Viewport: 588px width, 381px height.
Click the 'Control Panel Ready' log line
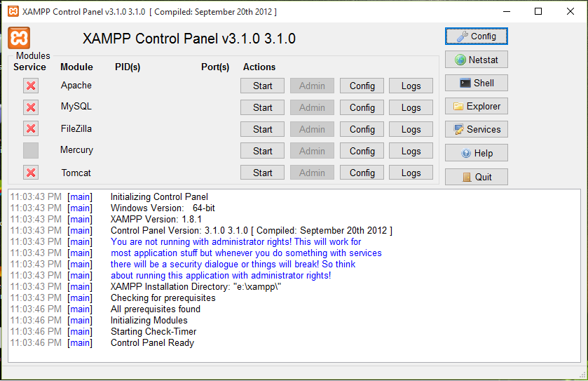click(x=152, y=342)
